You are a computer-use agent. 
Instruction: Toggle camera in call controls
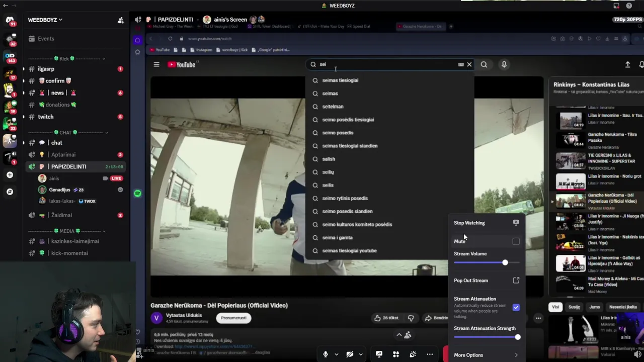click(x=350, y=354)
